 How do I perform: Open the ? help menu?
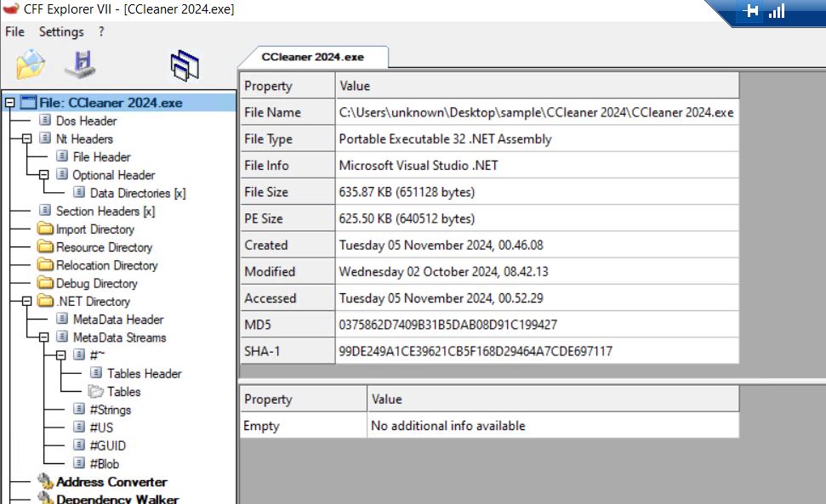101,32
